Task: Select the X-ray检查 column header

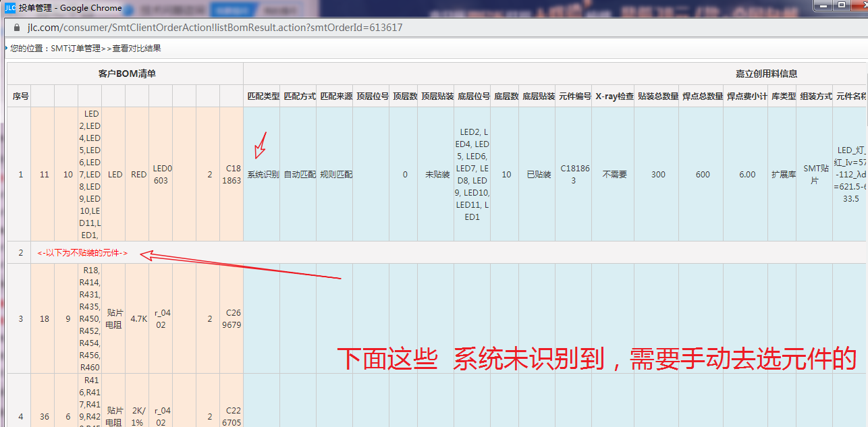Action: click(x=614, y=96)
